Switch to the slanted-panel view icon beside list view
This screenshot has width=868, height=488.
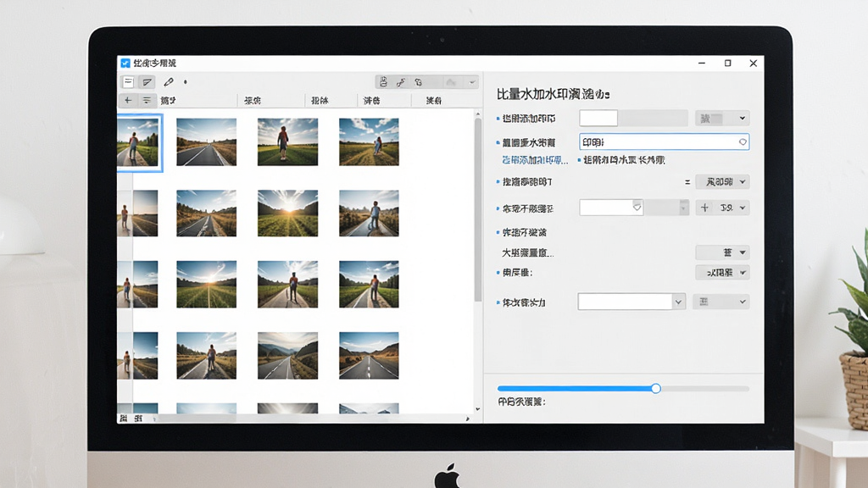[147, 82]
